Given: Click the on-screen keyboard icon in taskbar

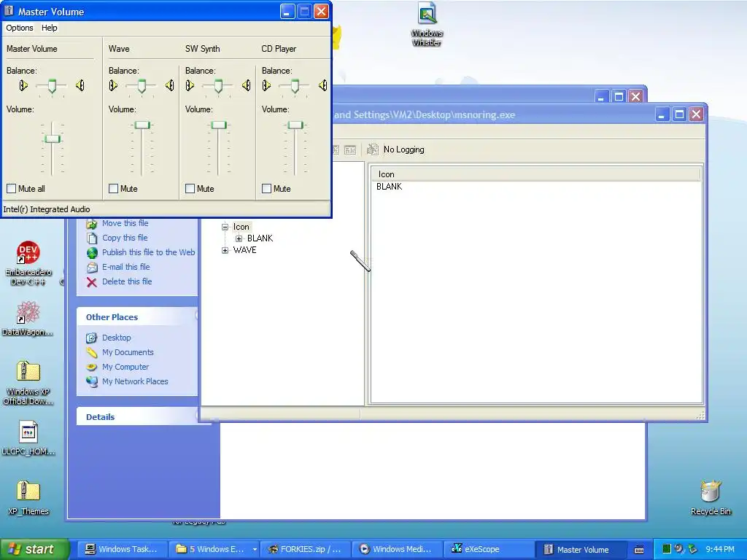Looking at the screenshot, I should point(639,550).
